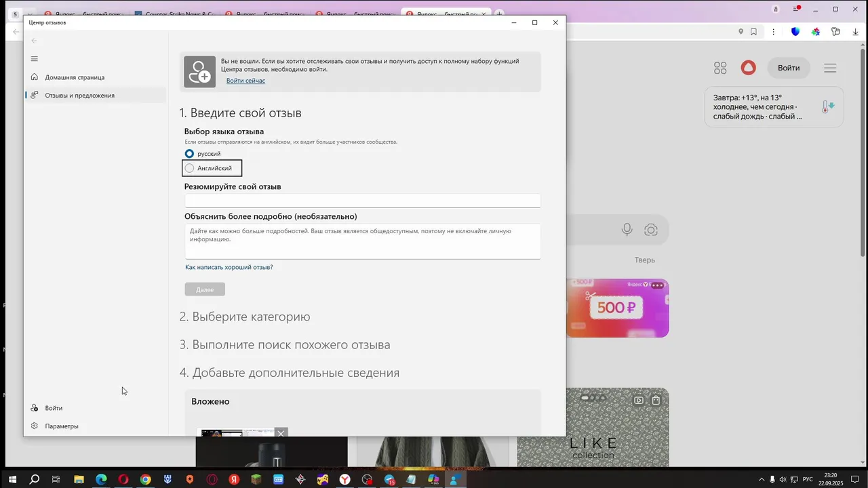Click the add-account avatar icon in banner

(200, 72)
